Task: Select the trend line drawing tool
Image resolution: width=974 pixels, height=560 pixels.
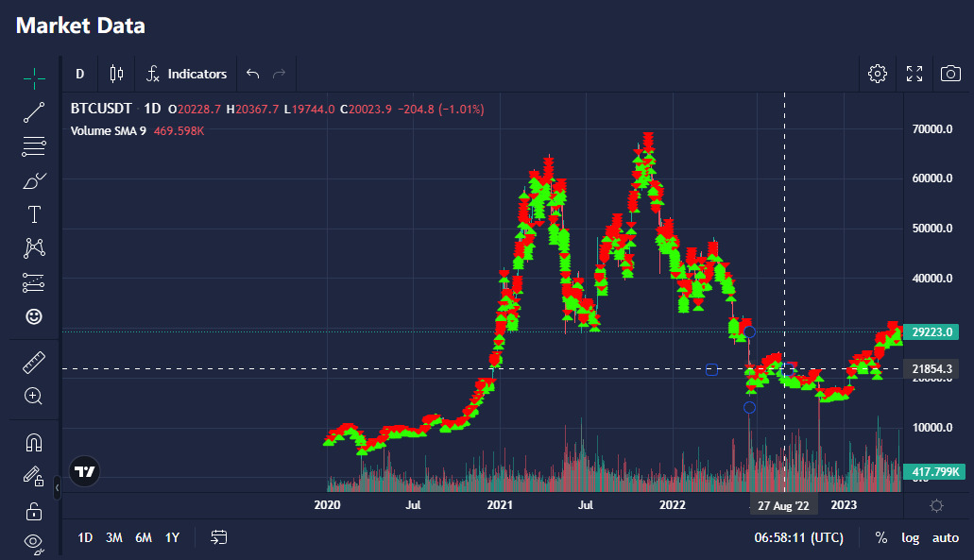Action: (34, 112)
